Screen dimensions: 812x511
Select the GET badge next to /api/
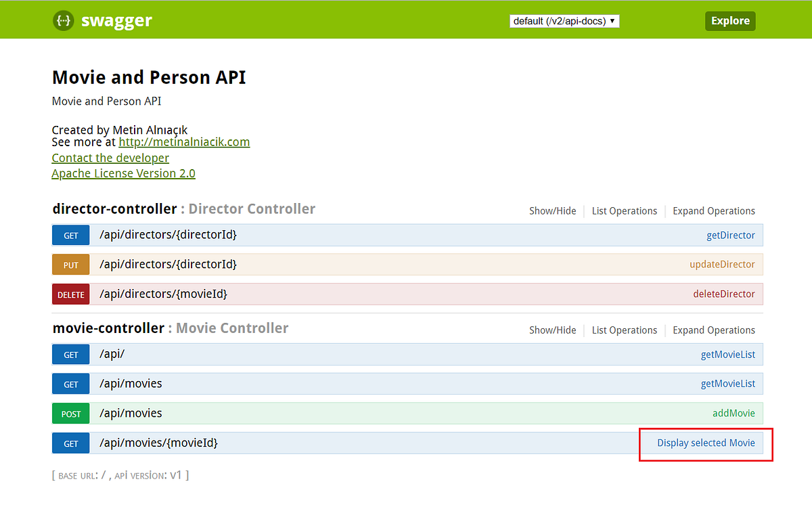click(70, 354)
